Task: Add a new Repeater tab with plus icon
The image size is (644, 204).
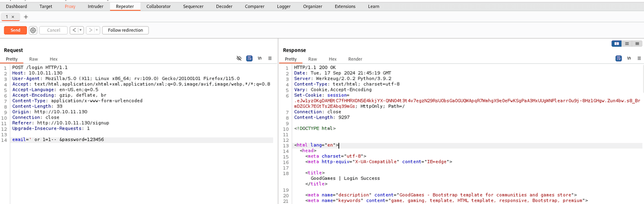Action: pos(26,17)
